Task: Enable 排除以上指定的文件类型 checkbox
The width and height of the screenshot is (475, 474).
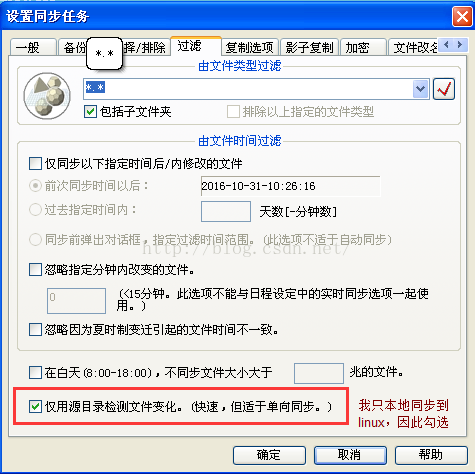Action: pos(233,112)
